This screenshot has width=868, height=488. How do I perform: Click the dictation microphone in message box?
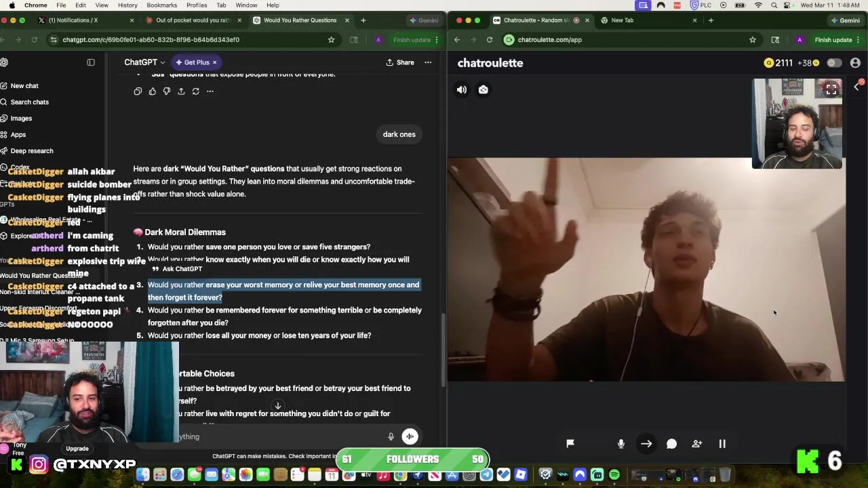(x=391, y=437)
